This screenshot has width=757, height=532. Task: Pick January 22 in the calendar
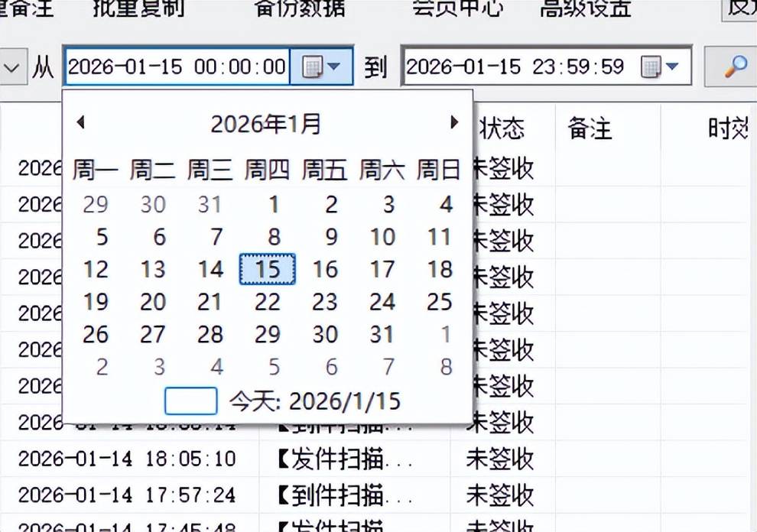(267, 302)
